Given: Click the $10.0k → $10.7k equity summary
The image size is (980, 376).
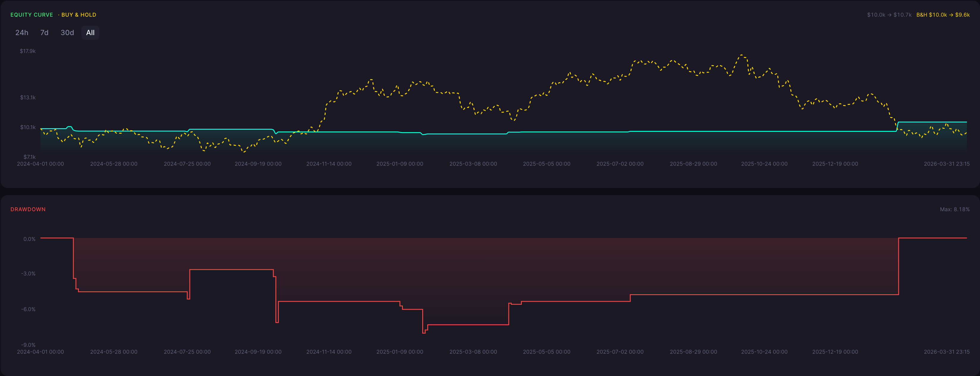Looking at the screenshot, I should tap(889, 15).
